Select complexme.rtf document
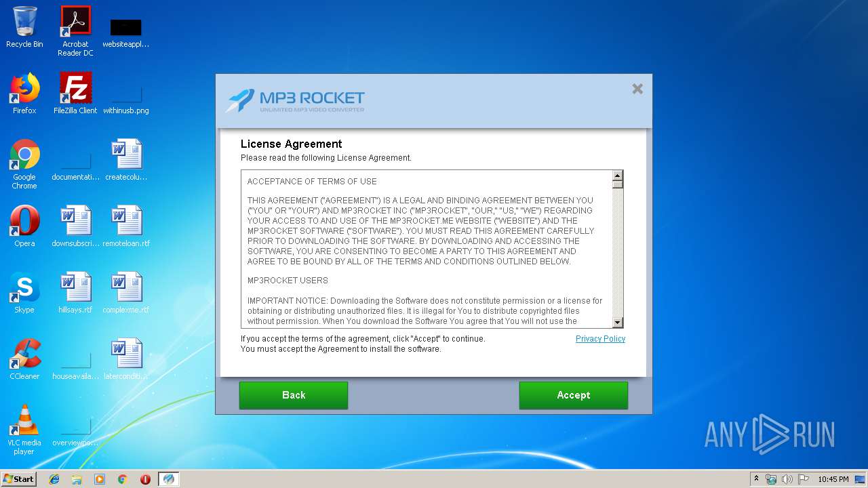Image resolution: width=868 pixels, height=488 pixels. click(126, 293)
